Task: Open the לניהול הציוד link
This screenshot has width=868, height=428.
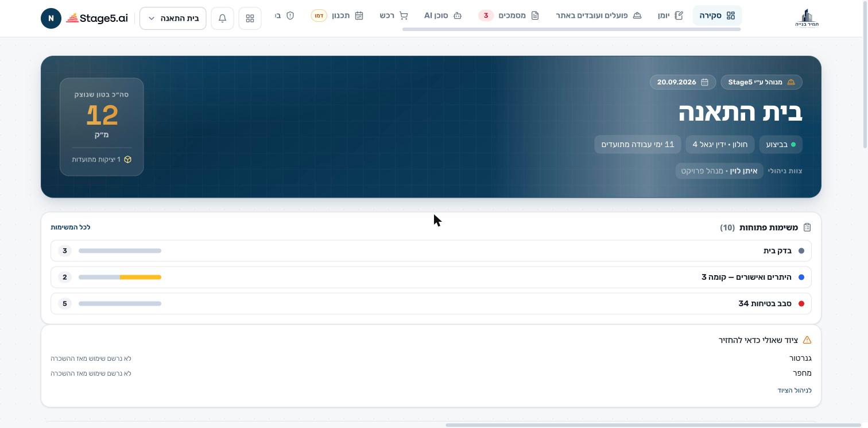Action: coord(795,390)
